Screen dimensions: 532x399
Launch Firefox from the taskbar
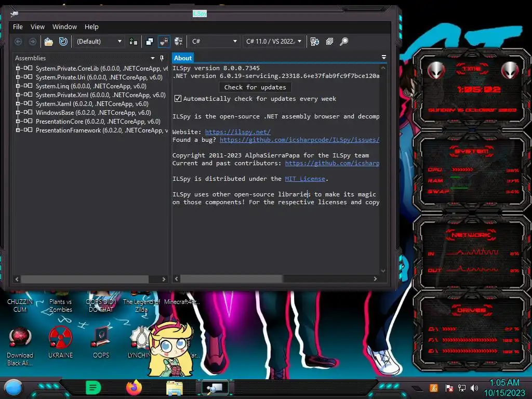coord(134,388)
